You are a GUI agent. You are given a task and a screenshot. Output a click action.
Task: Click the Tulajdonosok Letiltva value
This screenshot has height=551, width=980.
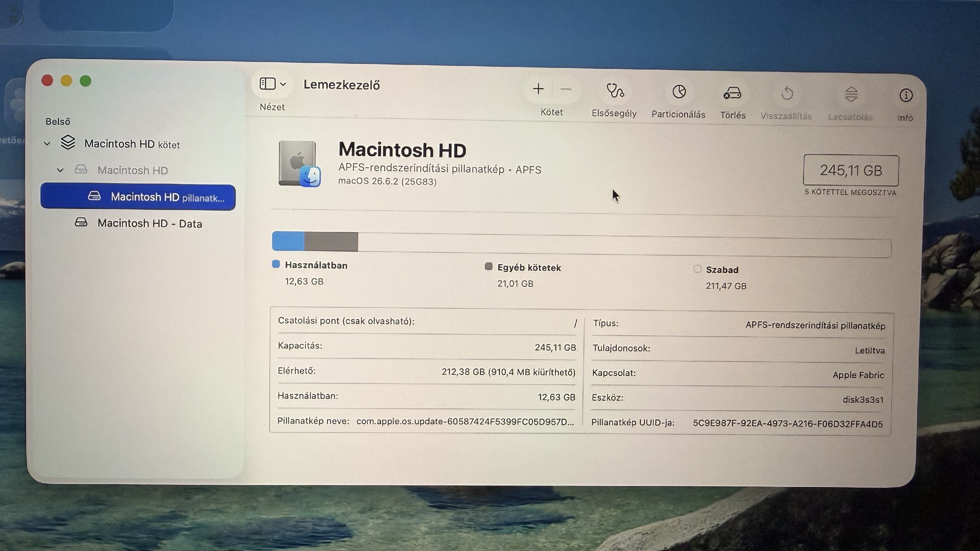click(870, 350)
